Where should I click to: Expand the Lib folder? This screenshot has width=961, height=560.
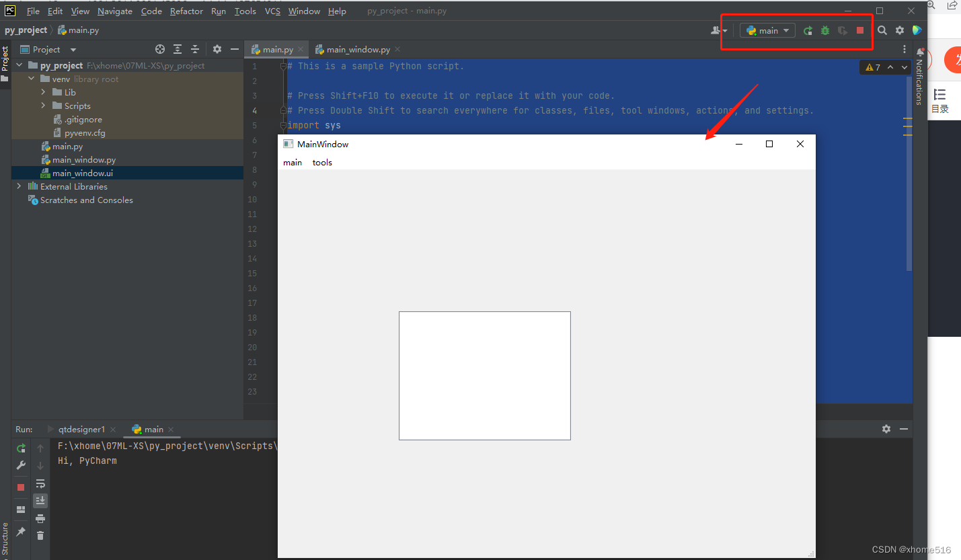(43, 92)
